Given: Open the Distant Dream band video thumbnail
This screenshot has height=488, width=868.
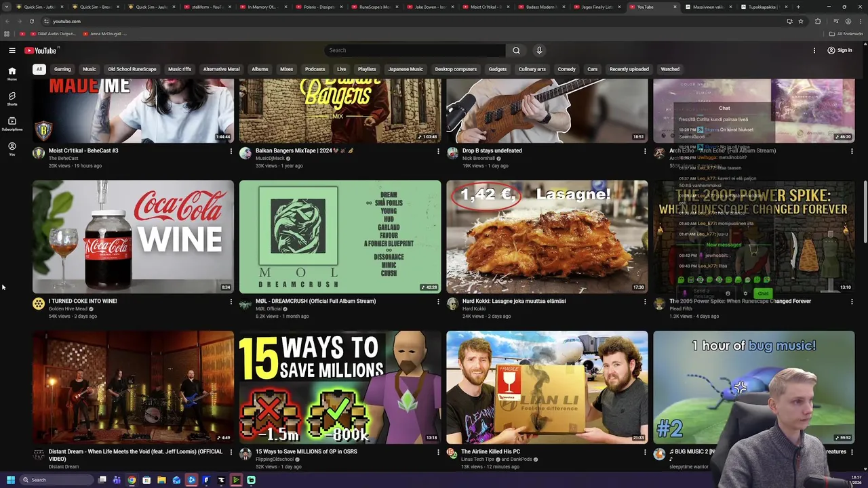Looking at the screenshot, I should coord(133,387).
